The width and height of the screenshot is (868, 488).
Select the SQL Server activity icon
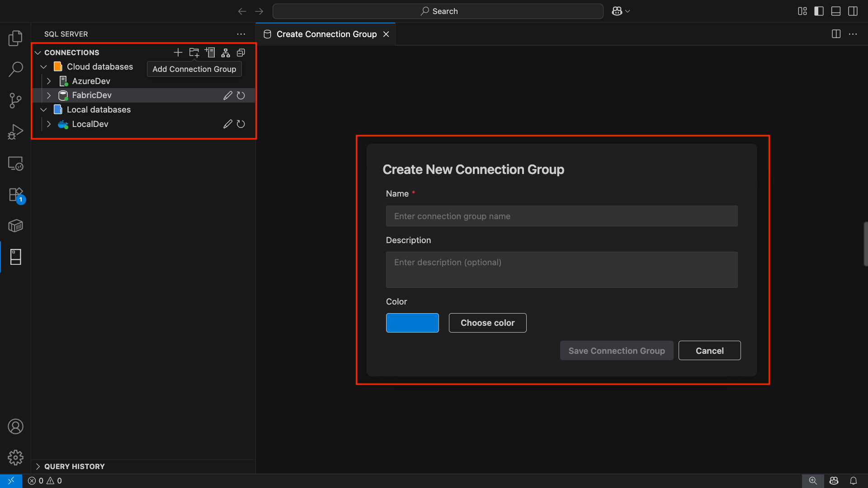pos(15,257)
